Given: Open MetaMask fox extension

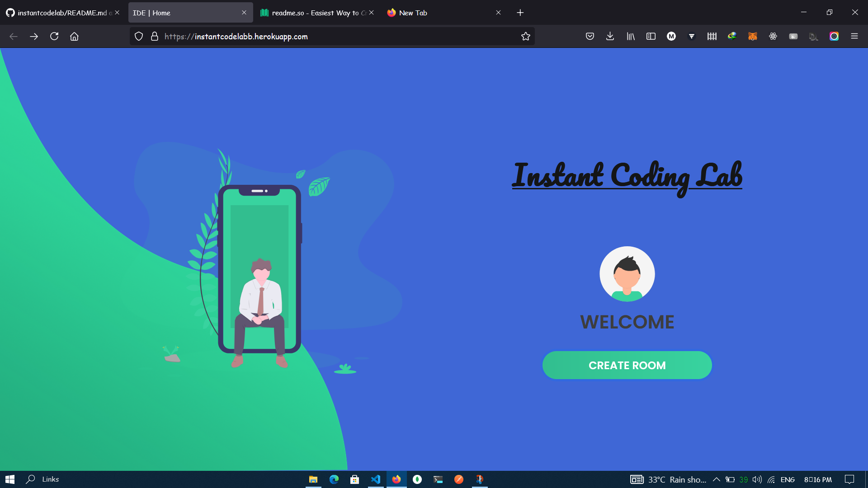Looking at the screenshot, I should coord(752,37).
